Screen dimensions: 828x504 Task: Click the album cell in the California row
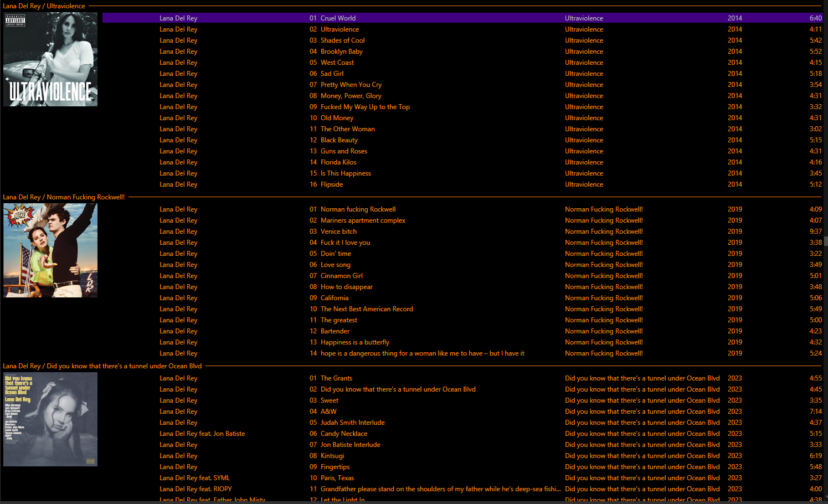point(604,298)
